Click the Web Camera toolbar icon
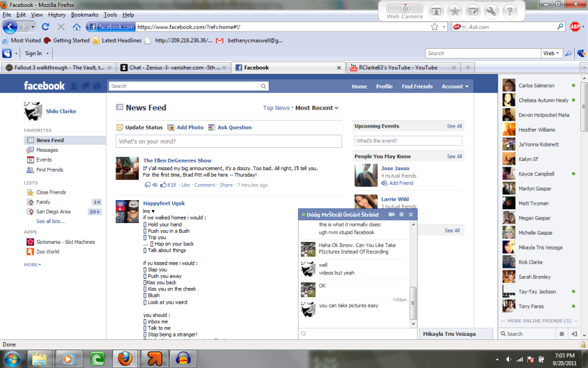This screenshot has width=588, height=368. pyautogui.click(x=405, y=11)
